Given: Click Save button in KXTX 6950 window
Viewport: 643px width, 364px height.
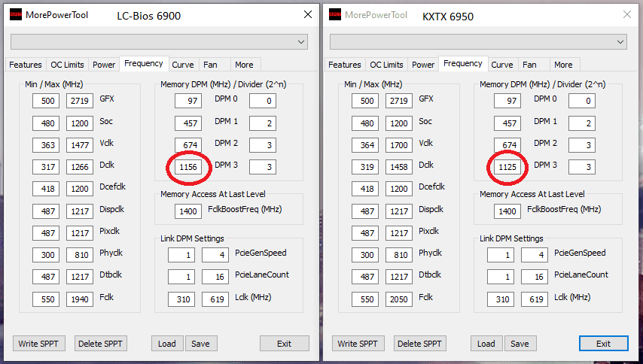Looking at the screenshot, I should point(520,344).
